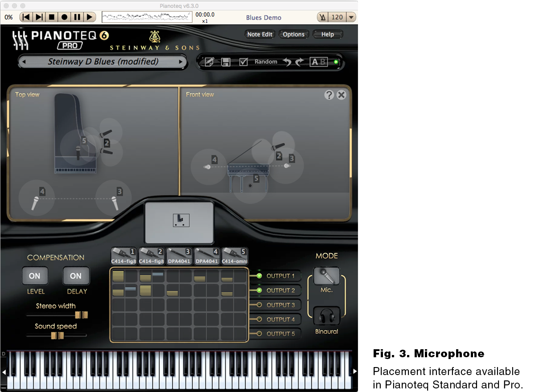Toggle the DELAY compensation ON button
The width and height of the screenshot is (535, 392).
(76, 276)
